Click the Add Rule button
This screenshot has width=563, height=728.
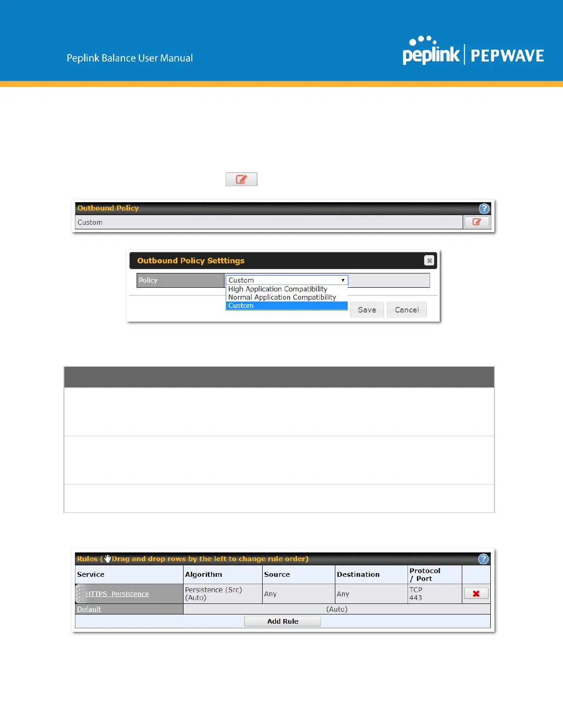click(x=282, y=621)
